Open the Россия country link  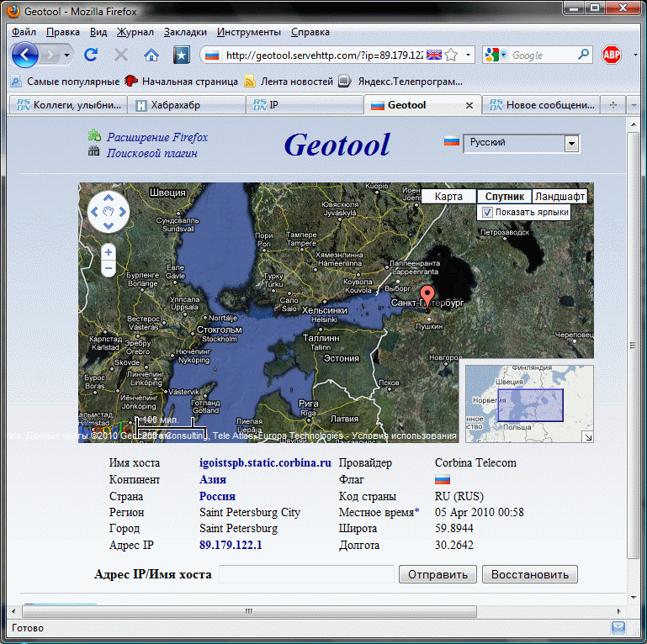217,496
